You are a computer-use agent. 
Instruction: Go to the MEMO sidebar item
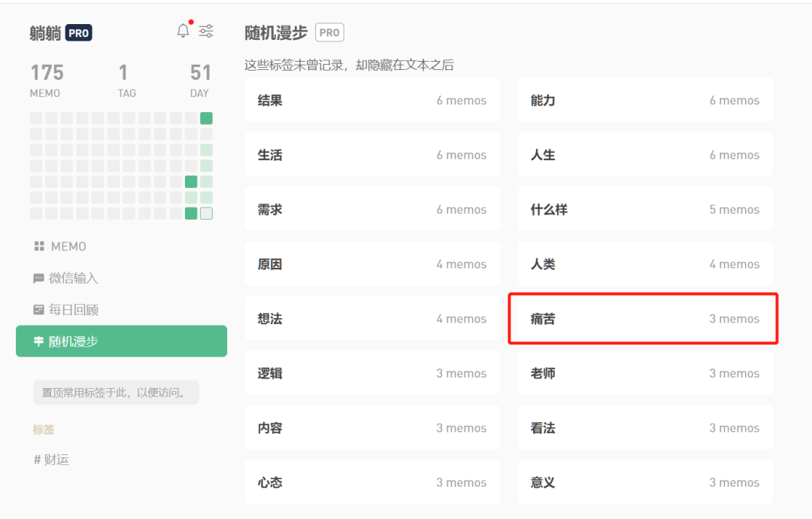(60, 247)
